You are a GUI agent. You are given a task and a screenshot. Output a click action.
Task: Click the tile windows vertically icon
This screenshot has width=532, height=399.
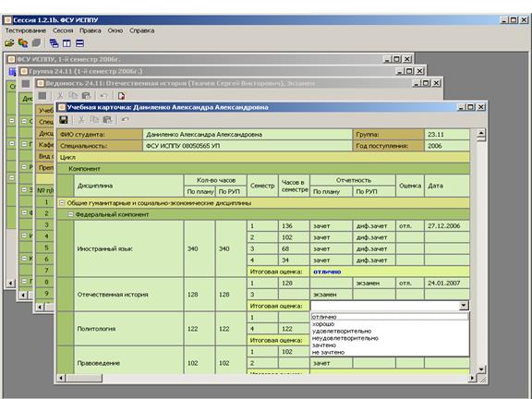pyautogui.click(x=66, y=43)
